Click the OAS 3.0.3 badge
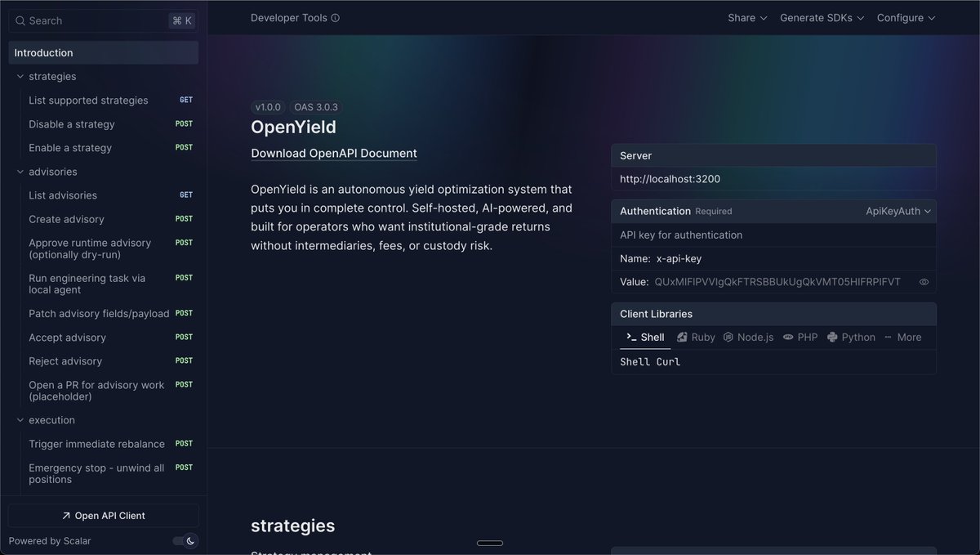This screenshot has width=980, height=555. click(x=316, y=107)
